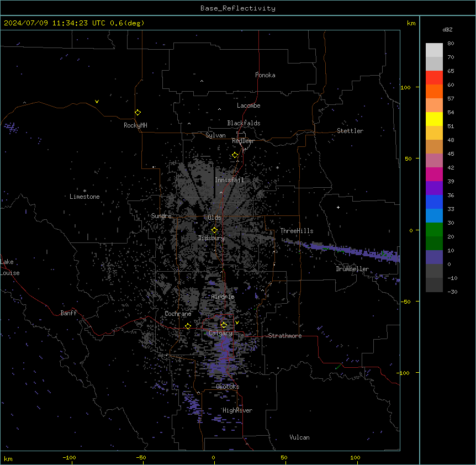Click the Calgary city label
476x465 pixels.
221,333
